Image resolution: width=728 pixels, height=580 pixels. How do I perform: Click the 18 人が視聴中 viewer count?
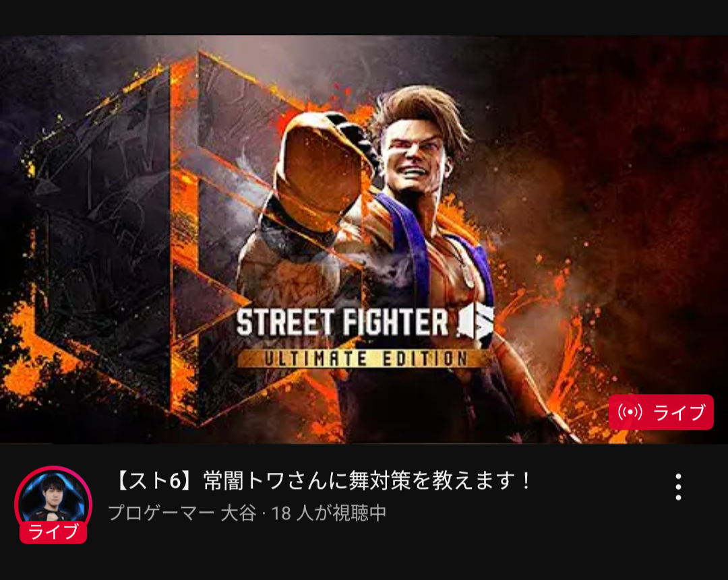tap(329, 513)
